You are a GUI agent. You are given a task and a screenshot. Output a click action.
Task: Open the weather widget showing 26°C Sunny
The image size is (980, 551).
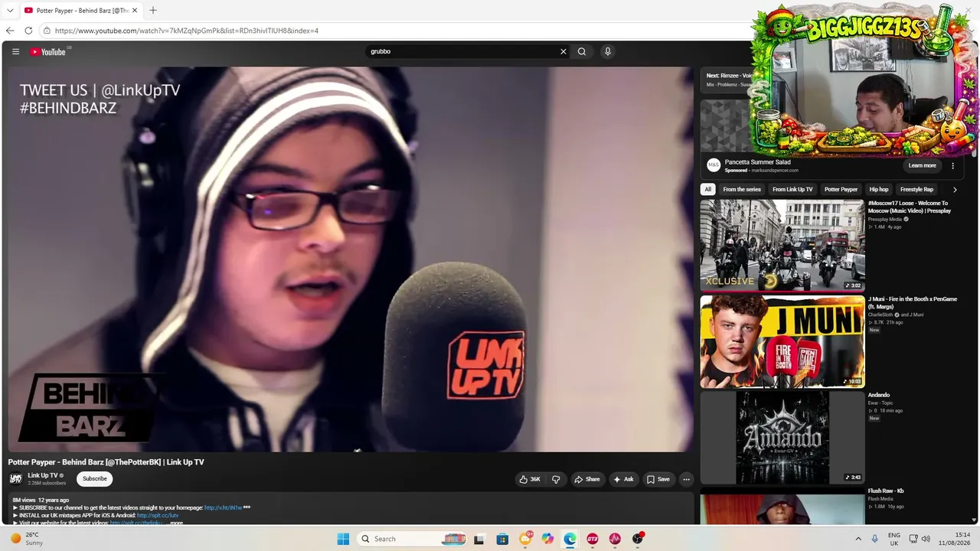[28, 539]
